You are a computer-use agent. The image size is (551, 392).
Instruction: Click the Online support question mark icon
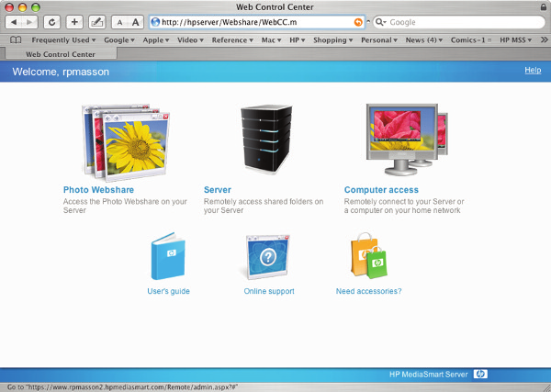click(x=268, y=257)
